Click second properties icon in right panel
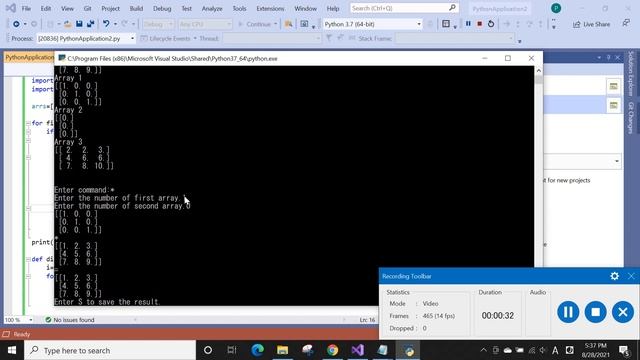640x360 pixels. point(613,105)
